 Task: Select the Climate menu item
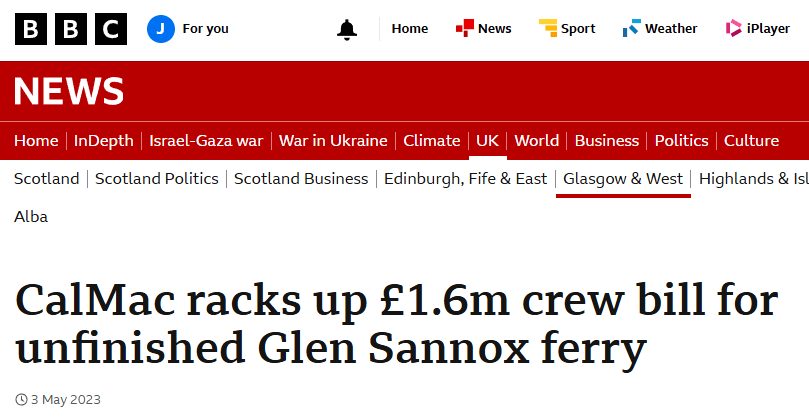click(431, 141)
